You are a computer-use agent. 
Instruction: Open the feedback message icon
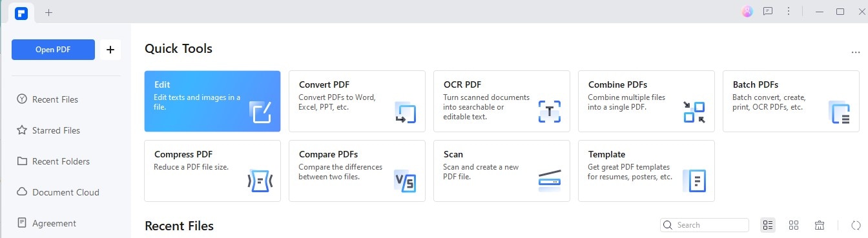[768, 11]
